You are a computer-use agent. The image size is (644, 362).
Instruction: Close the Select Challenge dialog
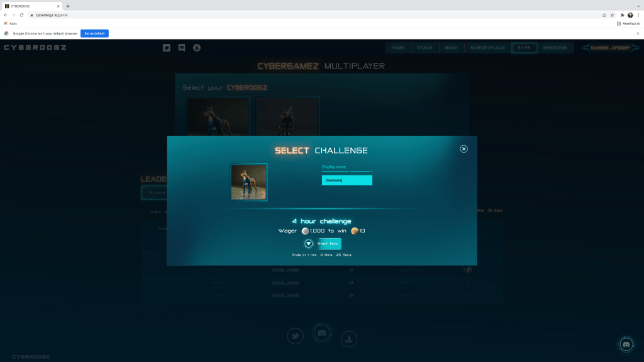point(464,149)
